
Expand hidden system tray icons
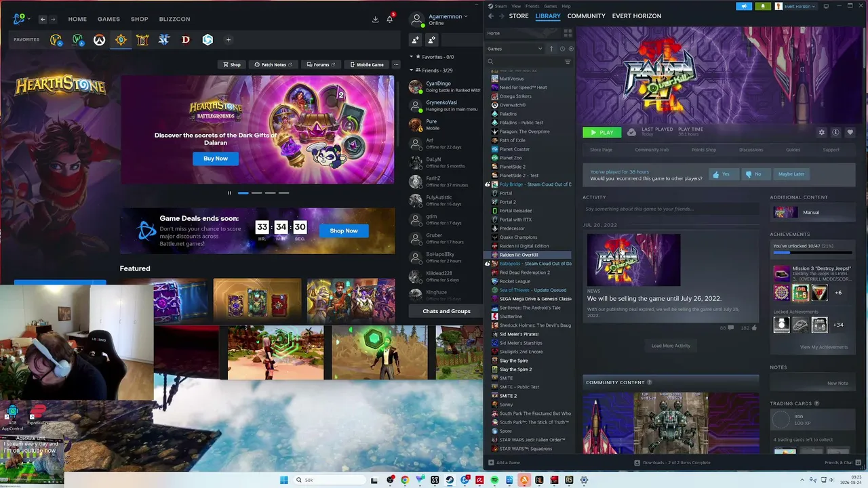(x=802, y=480)
